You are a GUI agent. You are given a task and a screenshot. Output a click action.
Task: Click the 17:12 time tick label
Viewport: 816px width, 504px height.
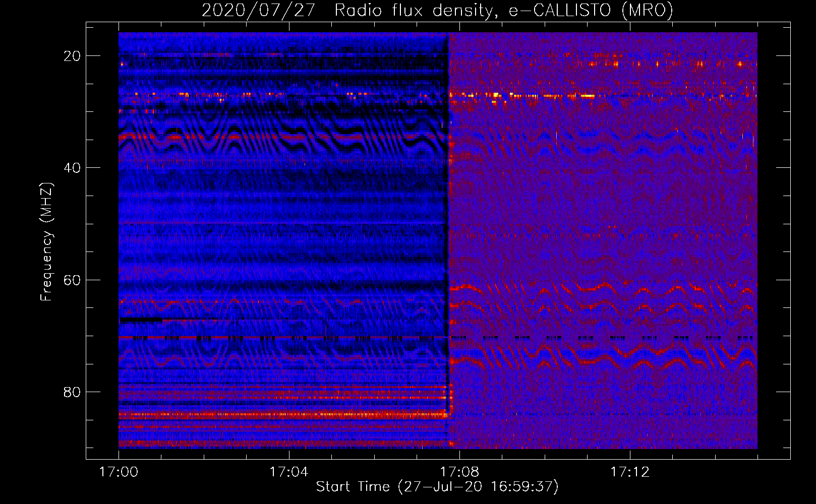click(630, 472)
